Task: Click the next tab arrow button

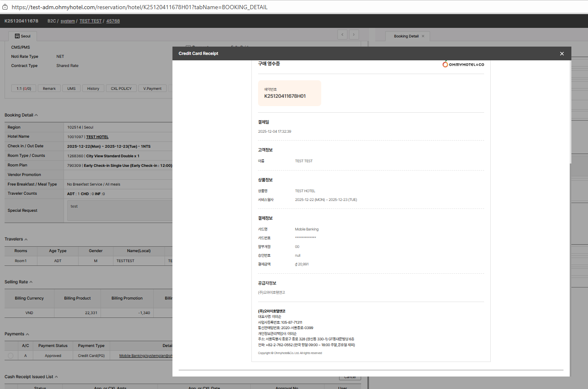Action: (x=354, y=35)
